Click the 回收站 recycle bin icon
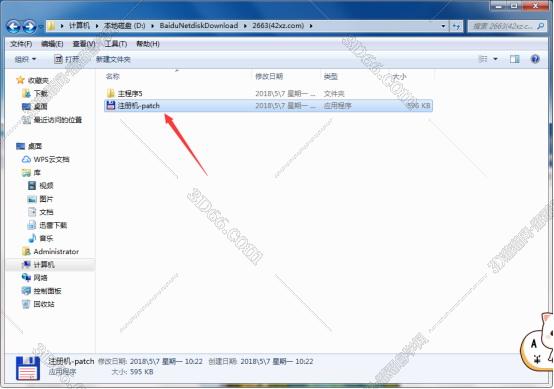This screenshot has width=554, height=389. pos(26,304)
